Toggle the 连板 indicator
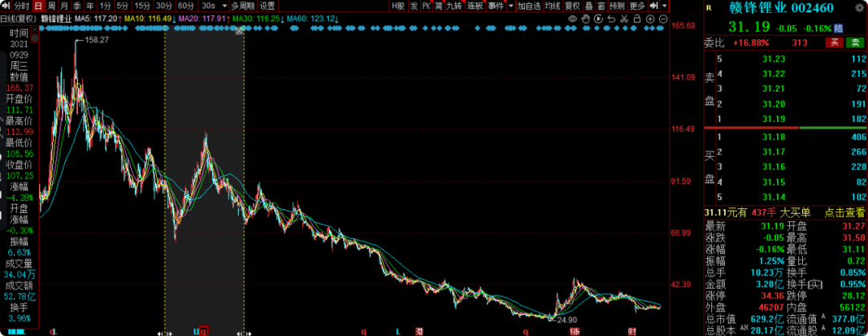The height and width of the screenshot is (336, 868). click(x=475, y=6)
